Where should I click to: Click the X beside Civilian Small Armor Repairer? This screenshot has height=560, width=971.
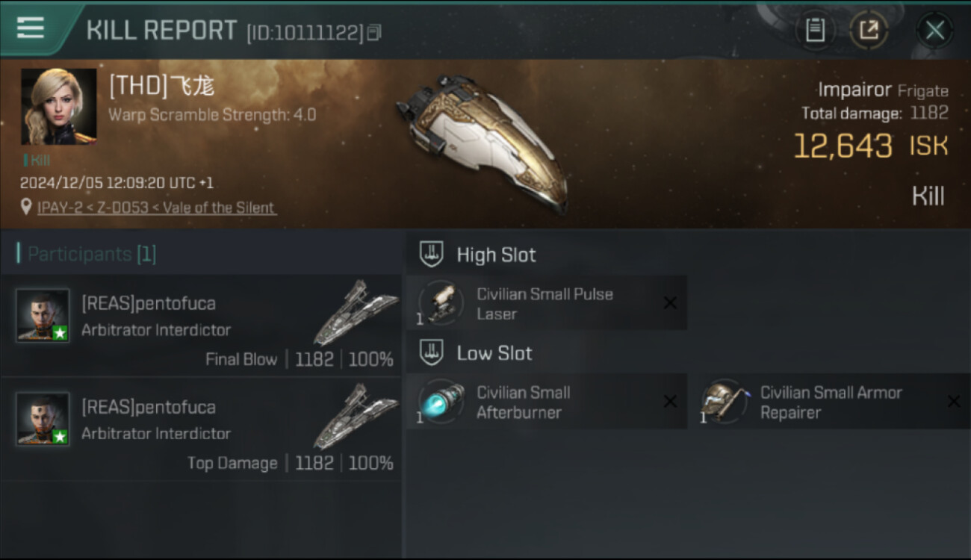pos(954,402)
